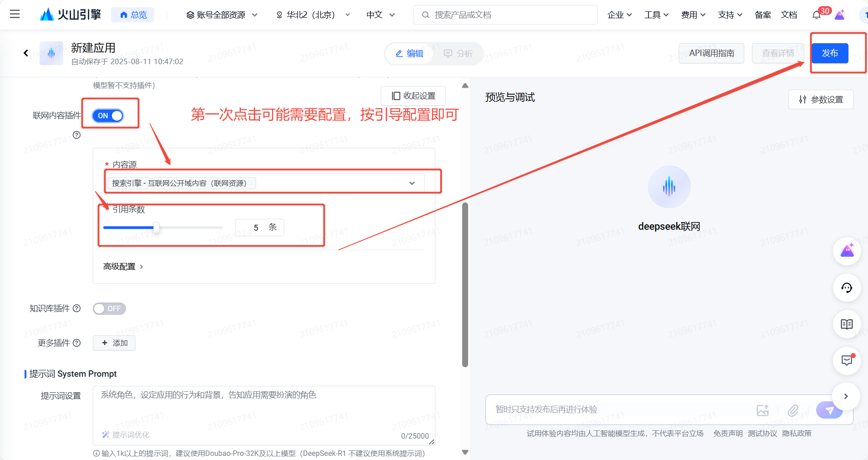868x460 pixels.
Task: Click the 备案 link
Action: [x=762, y=15]
